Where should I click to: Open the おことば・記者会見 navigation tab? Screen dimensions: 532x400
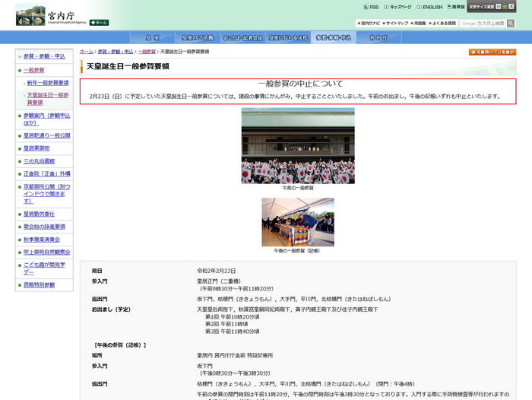242,37
